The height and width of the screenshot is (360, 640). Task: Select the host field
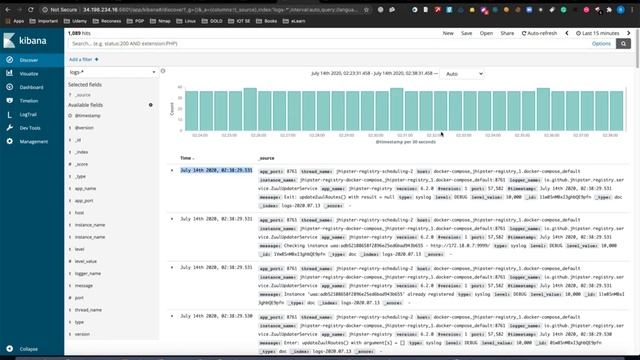coord(79,213)
